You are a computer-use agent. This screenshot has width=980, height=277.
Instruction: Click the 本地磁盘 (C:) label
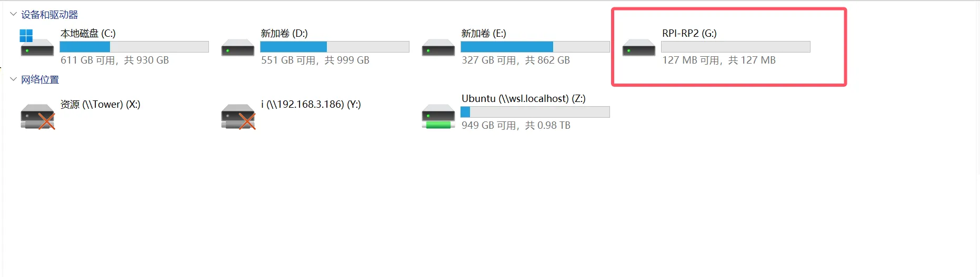click(88, 34)
